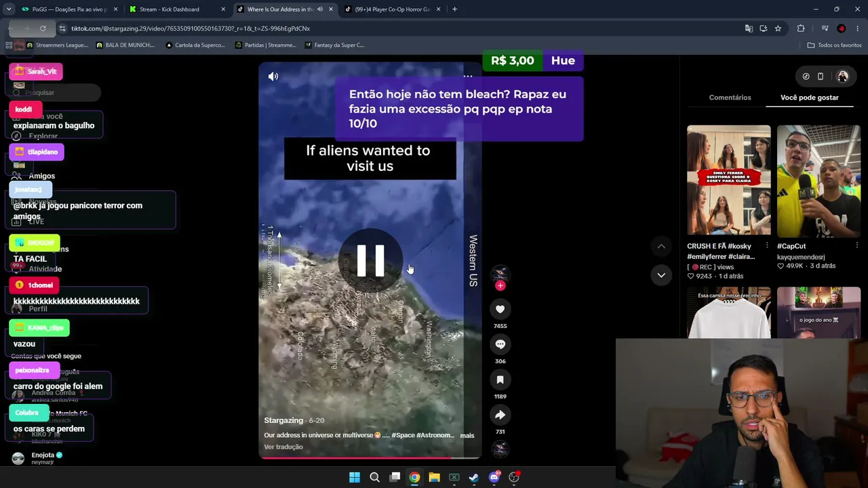
Task: Click the kayquemendesrj author name
Action: pyautogui.click(x=801, y=257)
